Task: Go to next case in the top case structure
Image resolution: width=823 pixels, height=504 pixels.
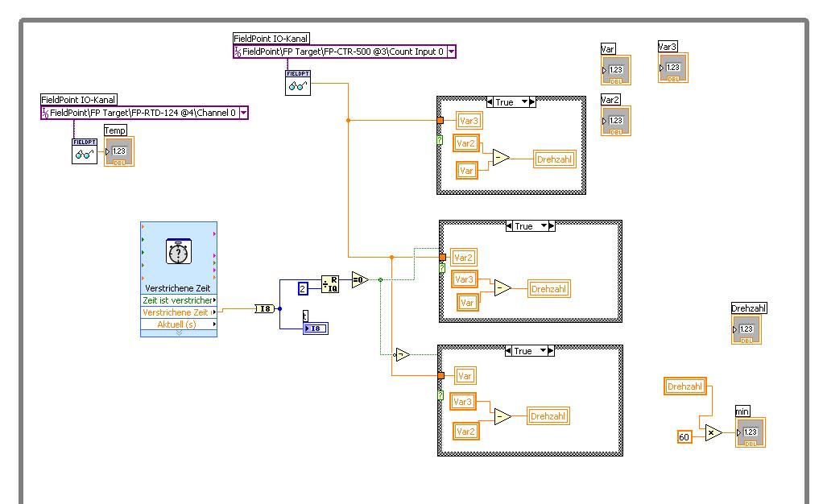Action: point(532,102)
